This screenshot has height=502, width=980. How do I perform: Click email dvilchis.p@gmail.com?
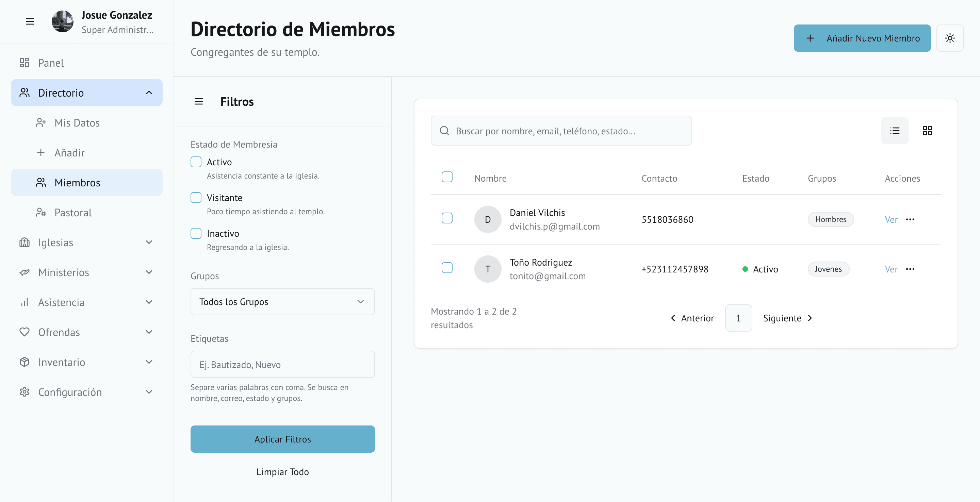[555, 227]
